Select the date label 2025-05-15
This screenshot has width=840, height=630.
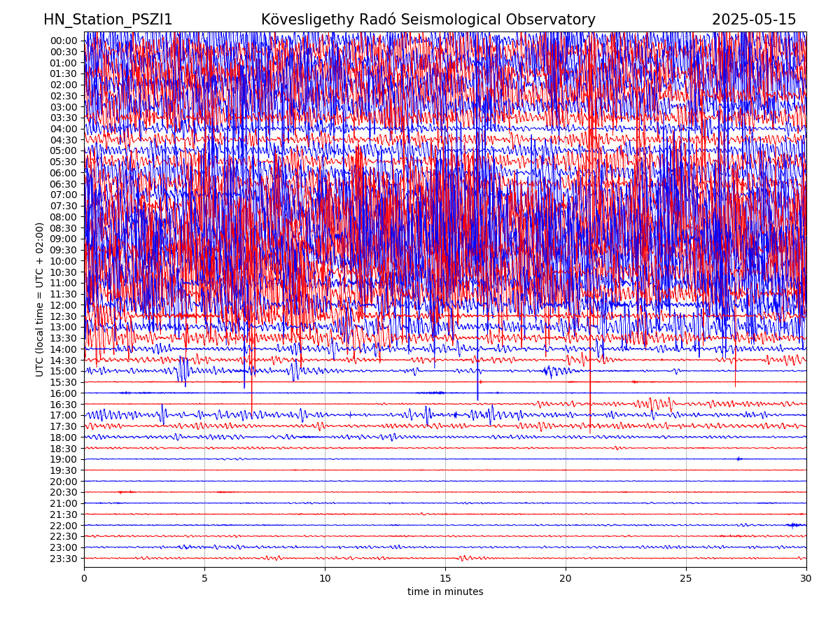coord(754,20)
